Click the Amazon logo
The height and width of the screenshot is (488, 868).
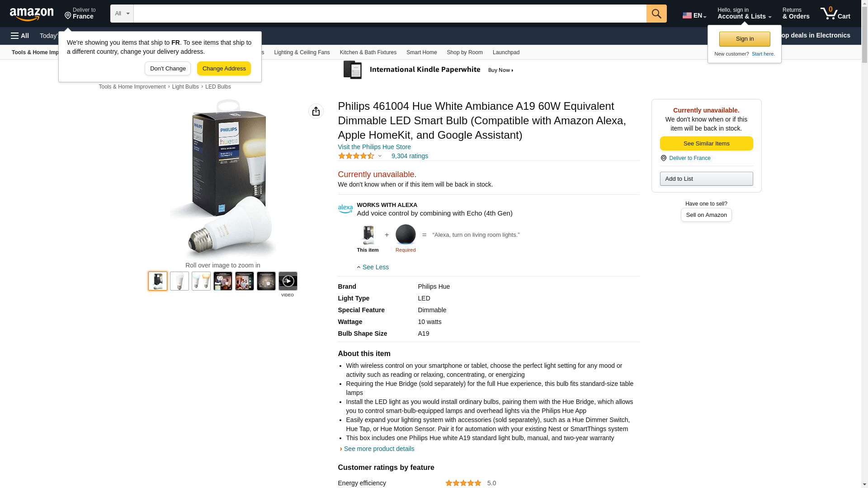pyautogui.click(x=32, y=14)
